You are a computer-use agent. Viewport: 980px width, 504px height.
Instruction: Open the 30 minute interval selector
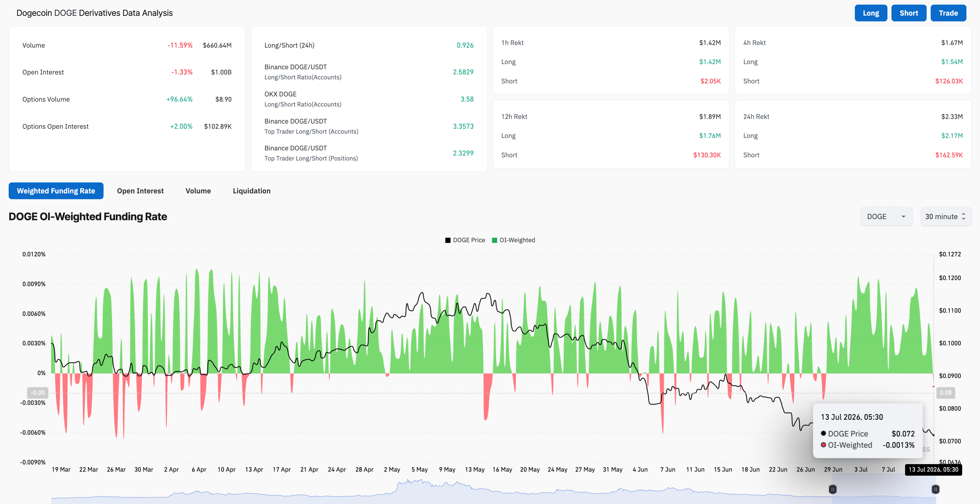click(946, 216)
